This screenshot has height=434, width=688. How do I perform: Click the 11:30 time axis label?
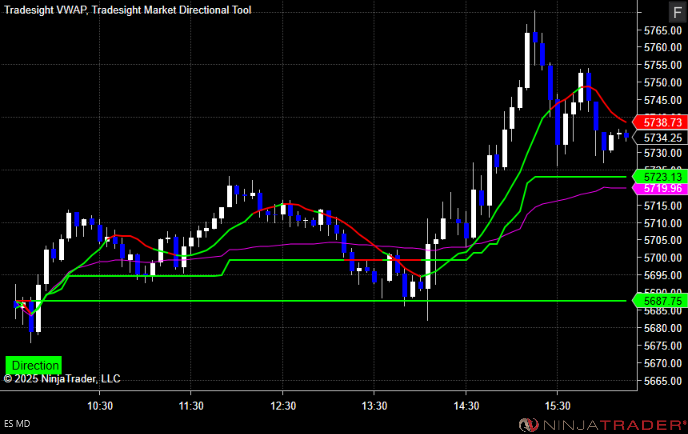tap(191, 406)
